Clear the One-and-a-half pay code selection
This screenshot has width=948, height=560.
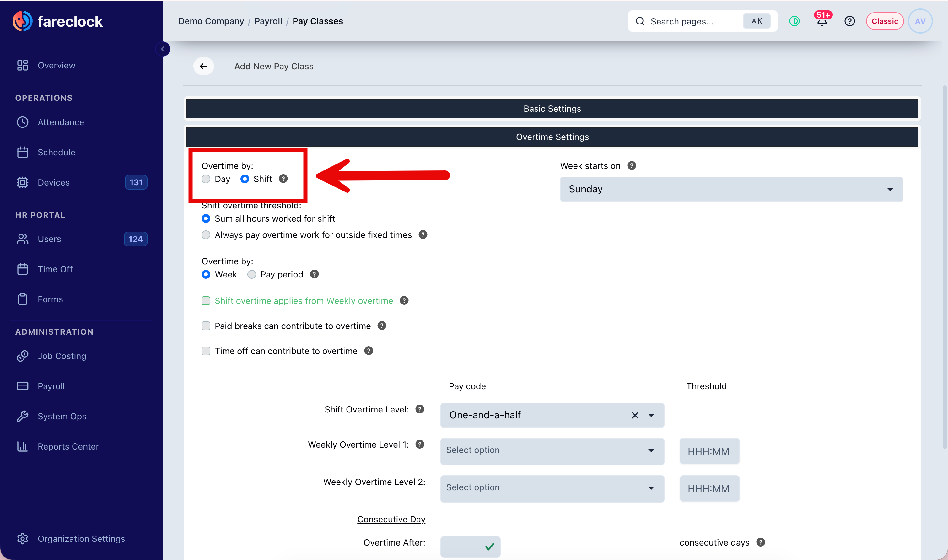(x=635, y=416)
